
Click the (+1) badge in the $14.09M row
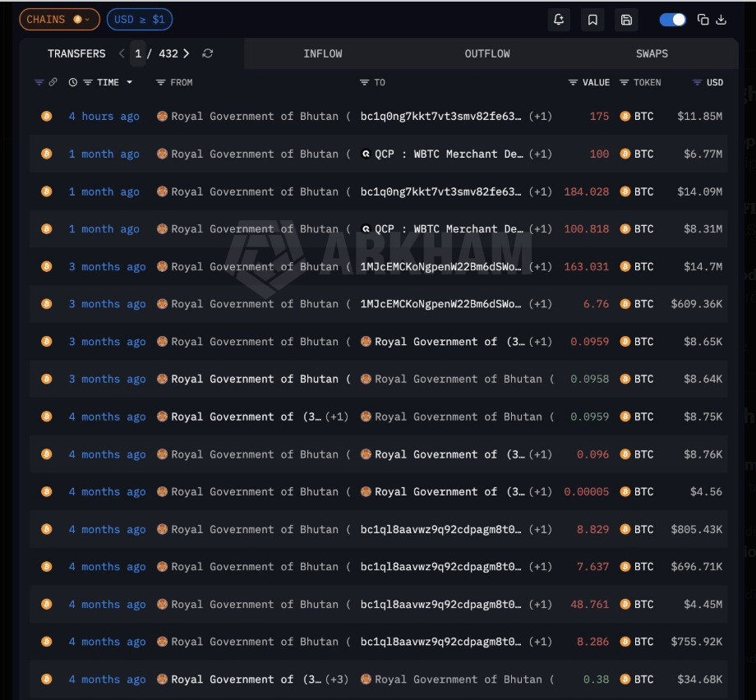[541, 191]
